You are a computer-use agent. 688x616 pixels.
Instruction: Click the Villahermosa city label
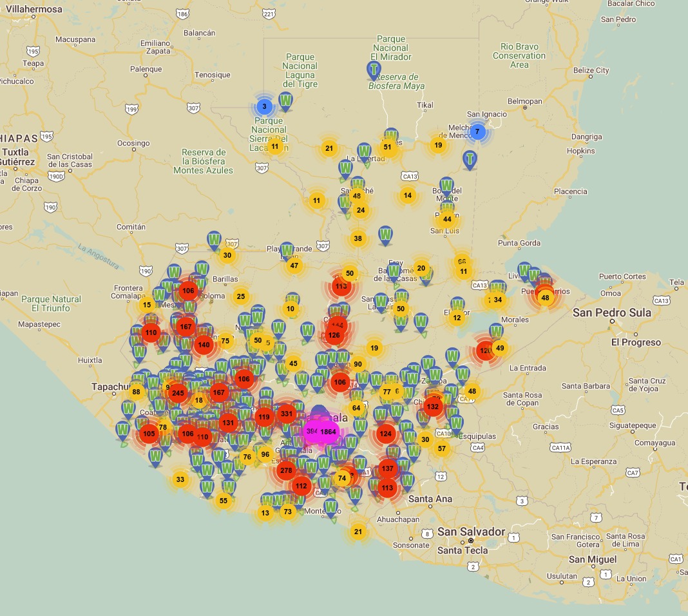[33, 9]
